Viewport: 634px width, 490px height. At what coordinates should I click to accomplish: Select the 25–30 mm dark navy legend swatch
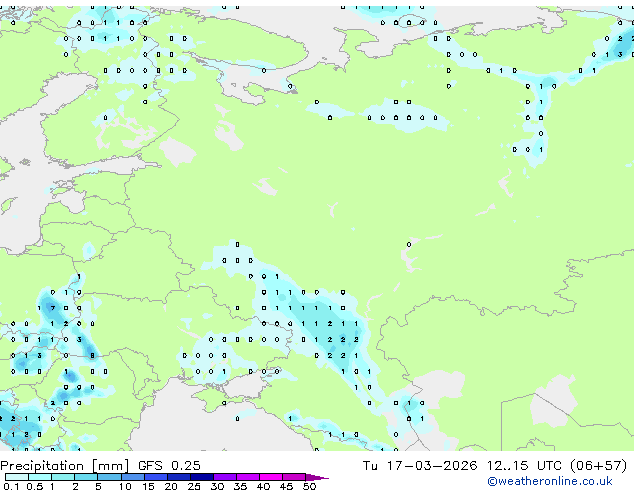pyautogui.click(x=202, y=477)
